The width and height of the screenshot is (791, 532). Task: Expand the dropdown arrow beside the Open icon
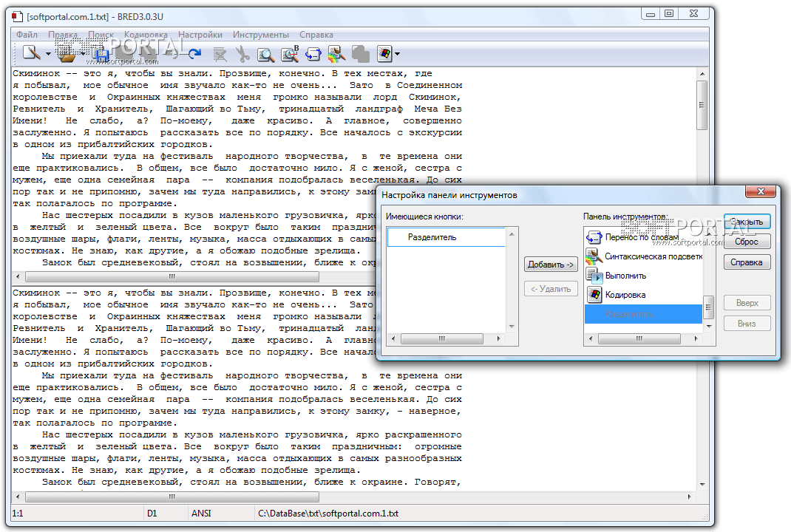[84, 54]
